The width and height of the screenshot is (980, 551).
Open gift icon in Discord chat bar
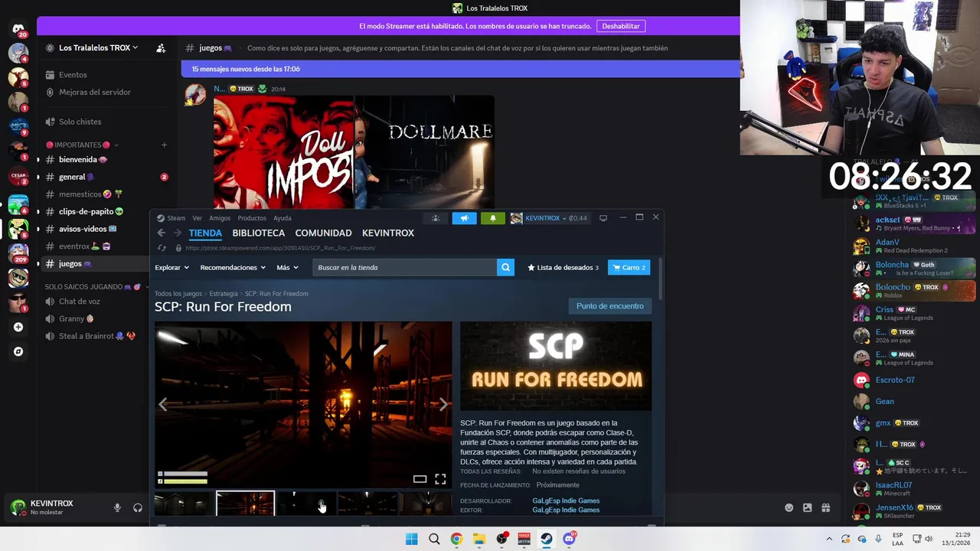(825, 507)
